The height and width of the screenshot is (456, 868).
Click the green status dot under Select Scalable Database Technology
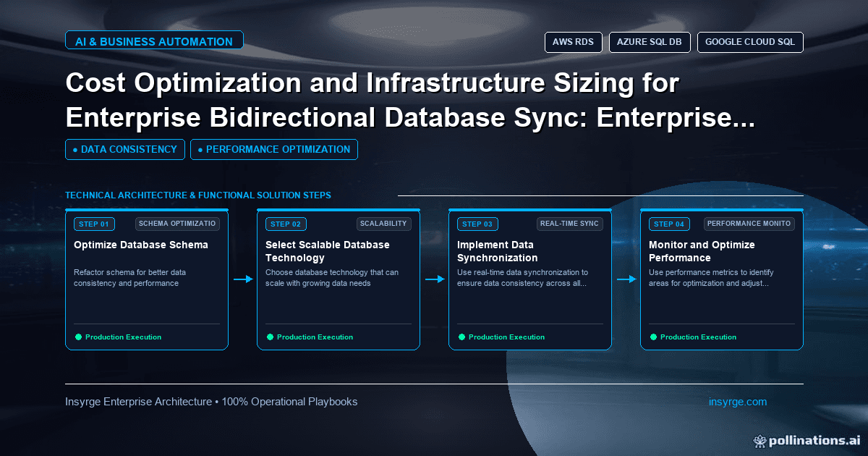(270, 337)
